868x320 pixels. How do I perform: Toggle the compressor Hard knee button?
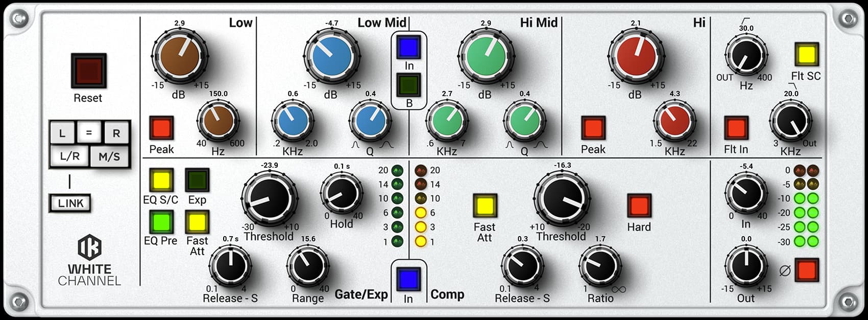click(x=639, y=205)
